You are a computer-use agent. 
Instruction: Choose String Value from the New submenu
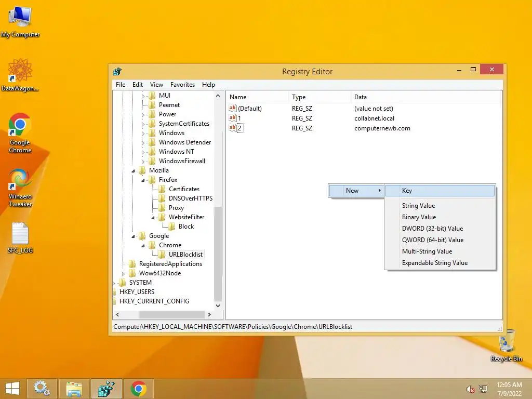pyautogui.click(x=440, y=206)
